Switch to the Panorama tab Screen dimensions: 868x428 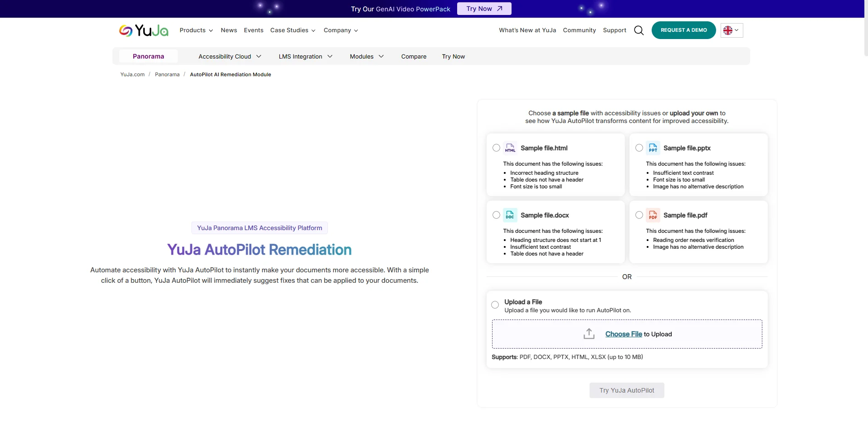[148, 57]
